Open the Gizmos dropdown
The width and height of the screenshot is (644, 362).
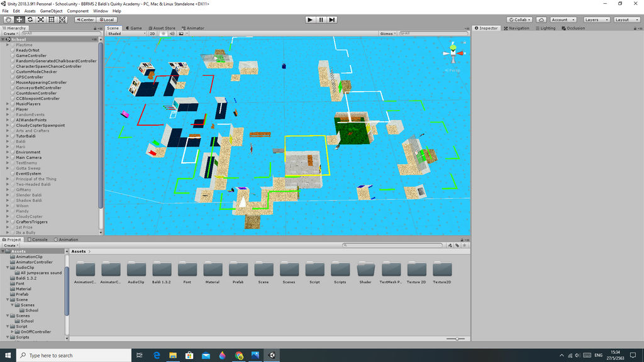(x=387, y=34)
